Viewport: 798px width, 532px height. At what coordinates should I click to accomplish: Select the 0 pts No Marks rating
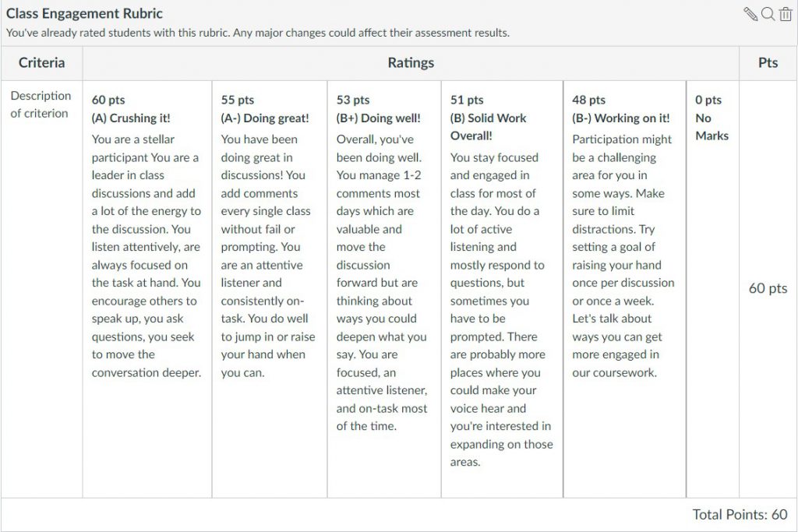coord(712,289)
